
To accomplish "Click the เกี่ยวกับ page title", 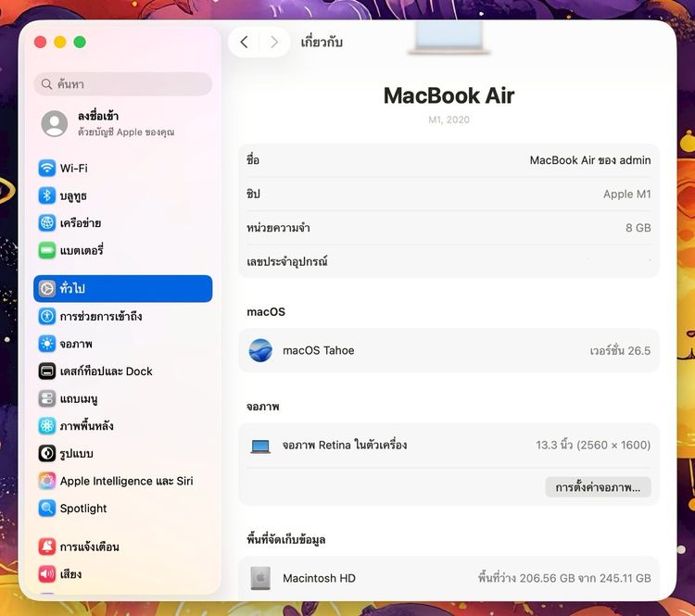I will 322,42.
